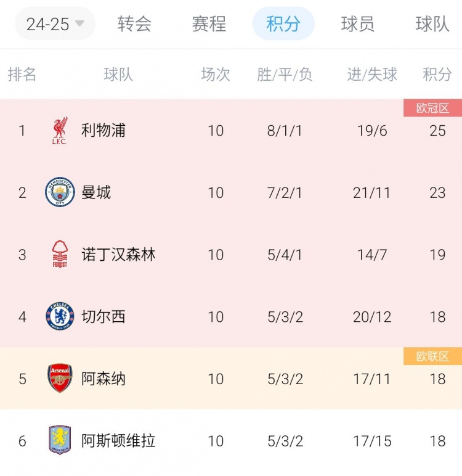Click the Arsenal cannon badge icon

click(60, 379)
